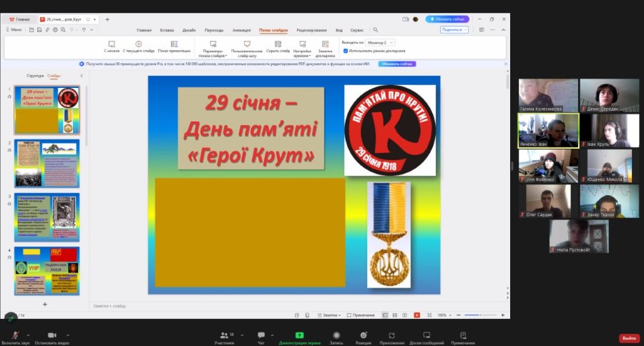Open the Переходы ribbon tab
This screenshot has height=346, width=644.
[x=214, y=30]
